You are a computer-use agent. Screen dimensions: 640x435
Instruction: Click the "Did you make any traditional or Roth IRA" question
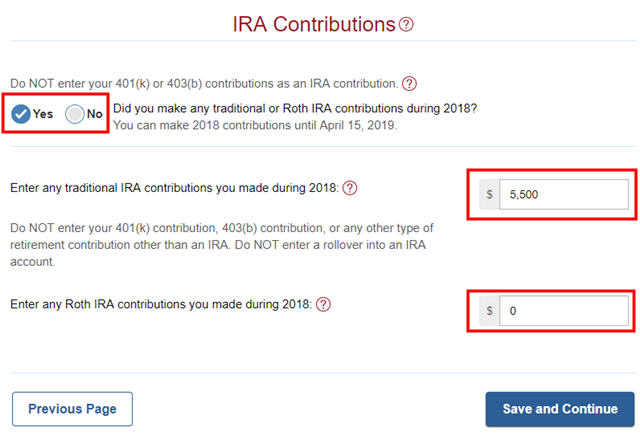pos(295,109)
